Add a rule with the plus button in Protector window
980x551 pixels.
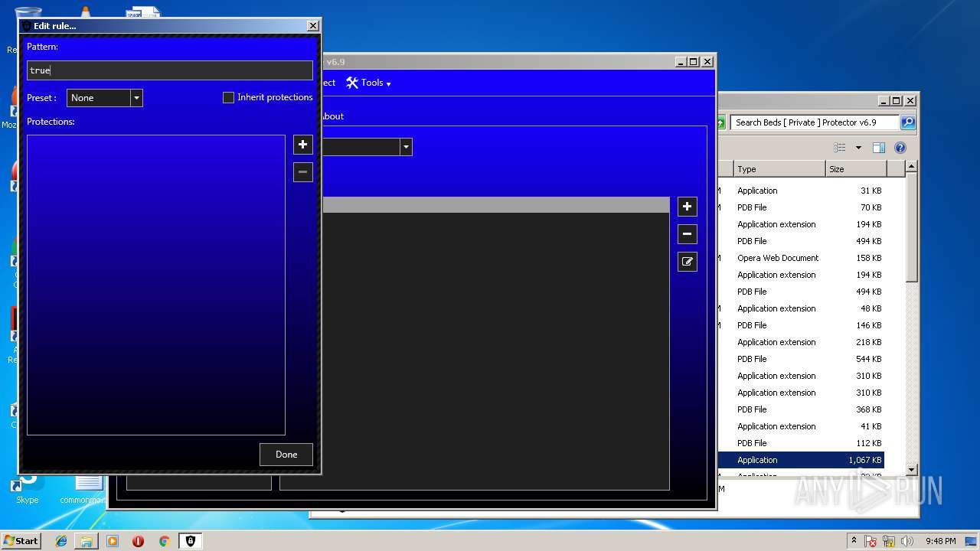[x=688, y=207]
